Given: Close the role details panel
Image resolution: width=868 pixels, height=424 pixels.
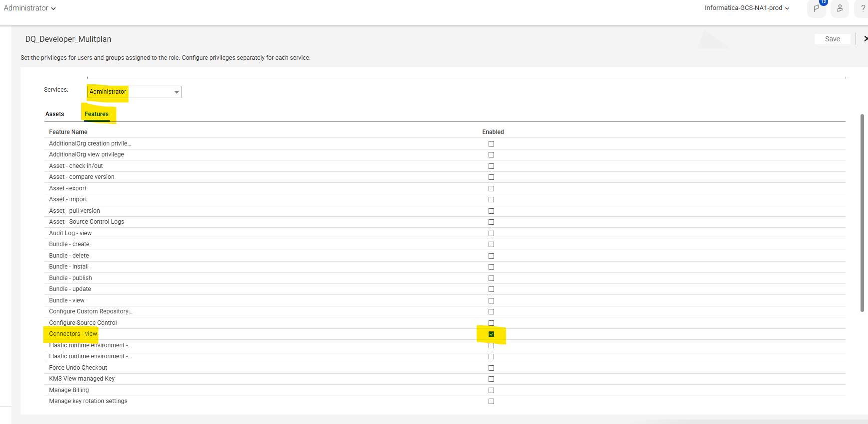Looking at the screenshot, I should tap(866, 39).
